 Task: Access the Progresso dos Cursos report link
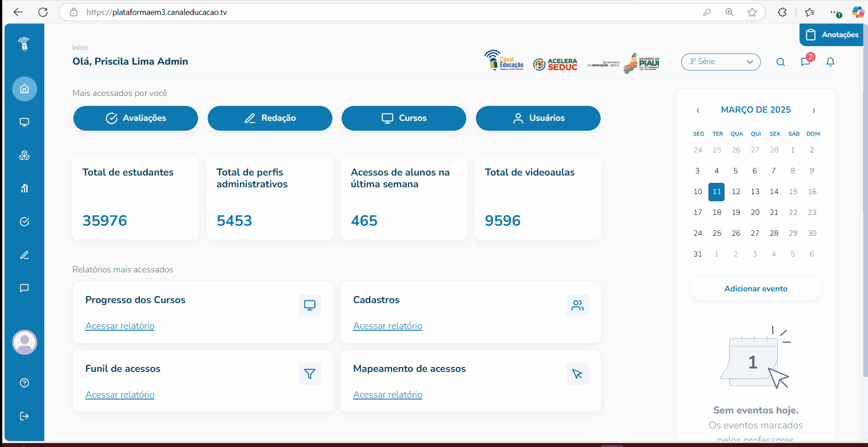(120, 326)
